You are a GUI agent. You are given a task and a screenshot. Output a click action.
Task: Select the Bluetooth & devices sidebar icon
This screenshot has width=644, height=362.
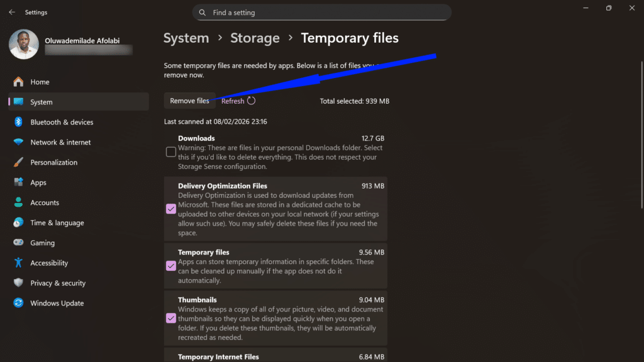(x=18, y=122)
